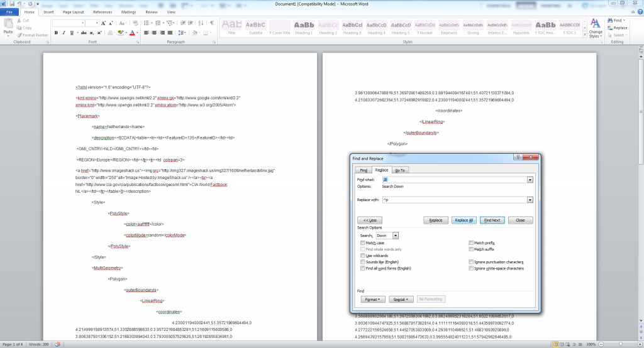Click the Undo arrow icon
644x348 pixels.
[19, 4]
